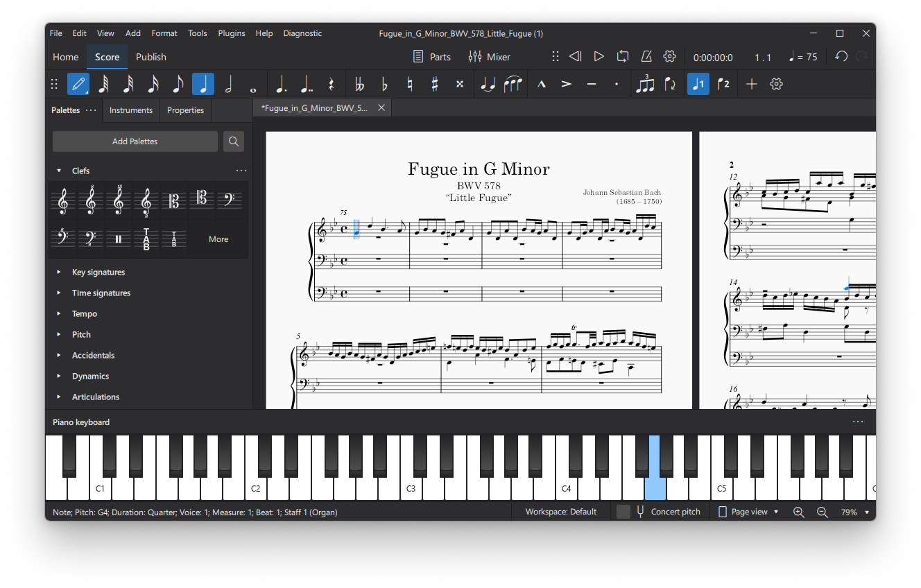Switch to Voice 2 in the toolbar
Image resolution: width=921 pixels, height=588 pixels.
point(724,83)
